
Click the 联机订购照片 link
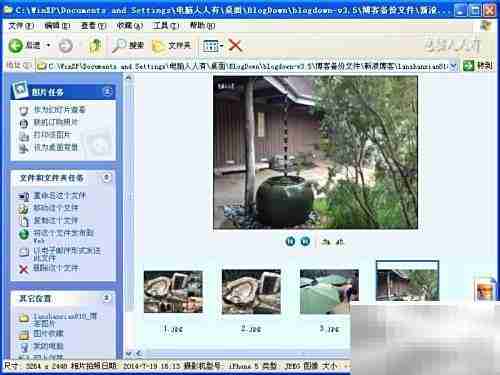click(56, 122)
